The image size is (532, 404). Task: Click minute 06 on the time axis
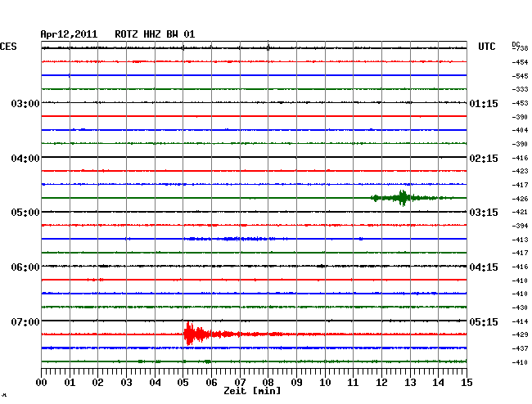[211, 382]
